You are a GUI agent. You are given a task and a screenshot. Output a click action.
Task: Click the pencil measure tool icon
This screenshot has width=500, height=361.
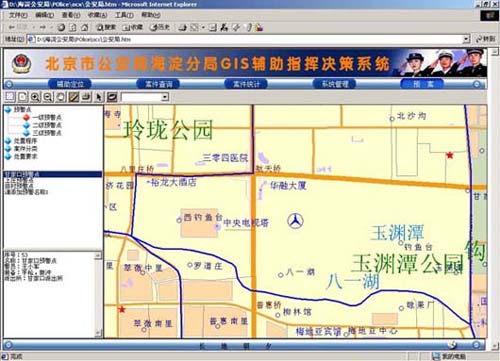coord(73,97)
